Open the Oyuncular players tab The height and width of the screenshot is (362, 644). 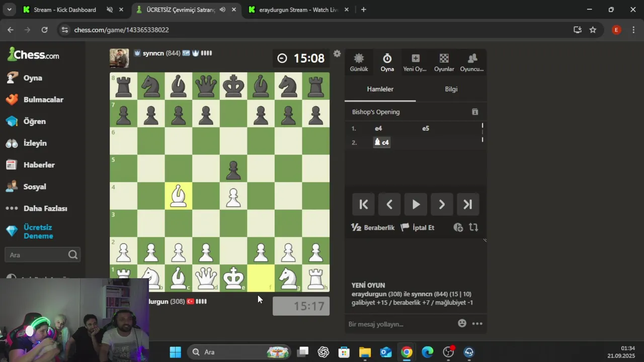(472, 62)
